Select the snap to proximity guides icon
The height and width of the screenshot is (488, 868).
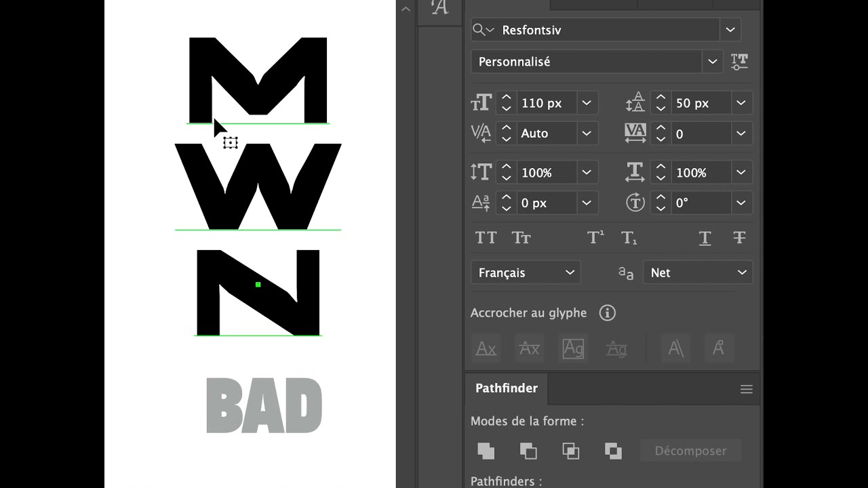(616, 348)
